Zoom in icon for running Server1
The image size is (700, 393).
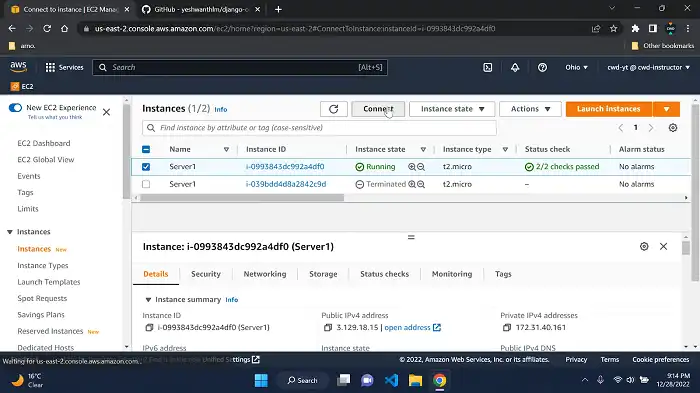[412, 167]
